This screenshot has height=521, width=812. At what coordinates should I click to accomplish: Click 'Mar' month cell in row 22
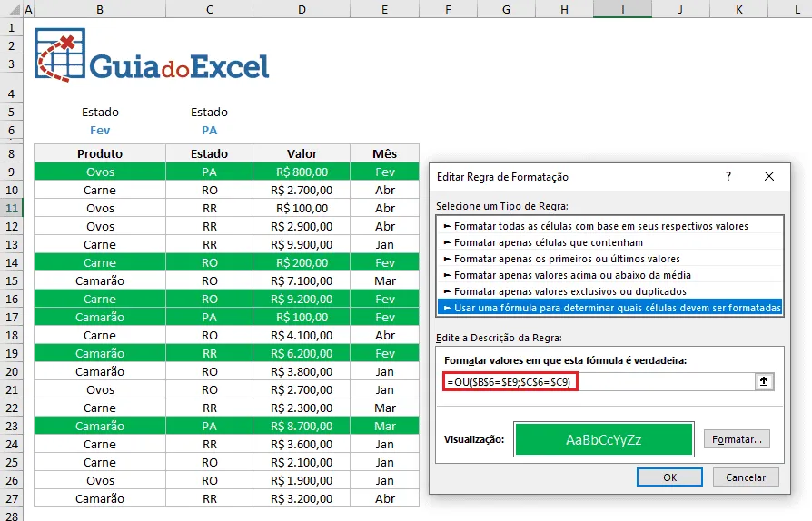tap(385, 408)
